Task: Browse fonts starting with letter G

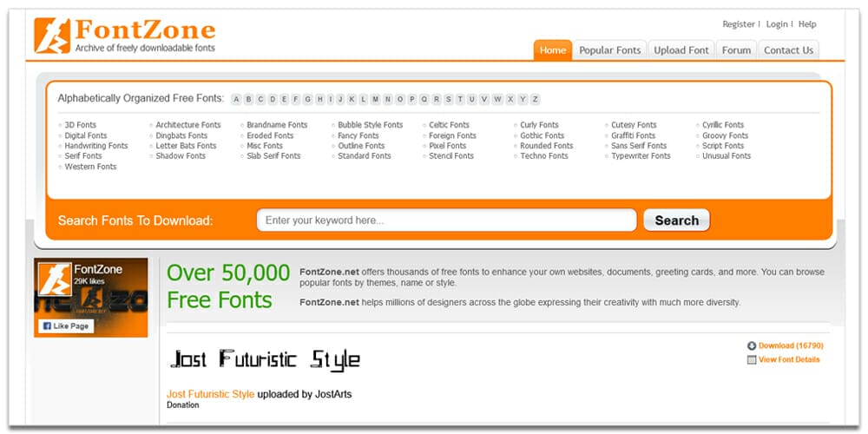Action: [307, 100]
